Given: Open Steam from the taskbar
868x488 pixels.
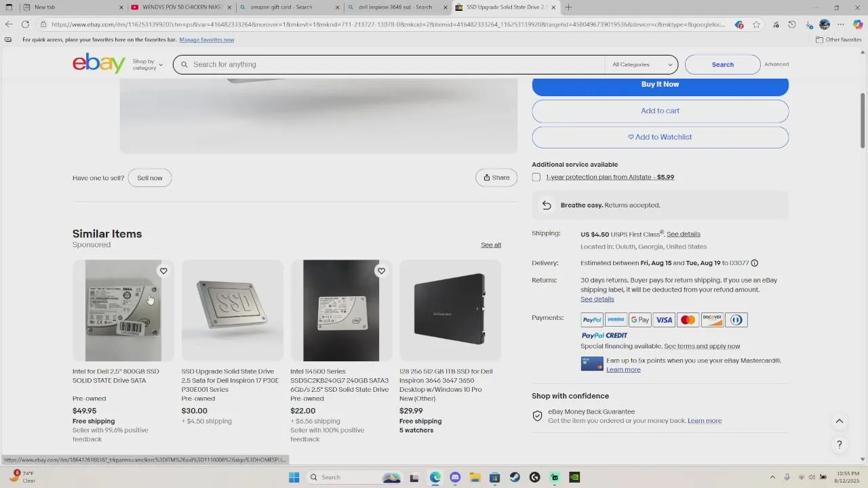Looking at the screenshot, I should 515,477.
